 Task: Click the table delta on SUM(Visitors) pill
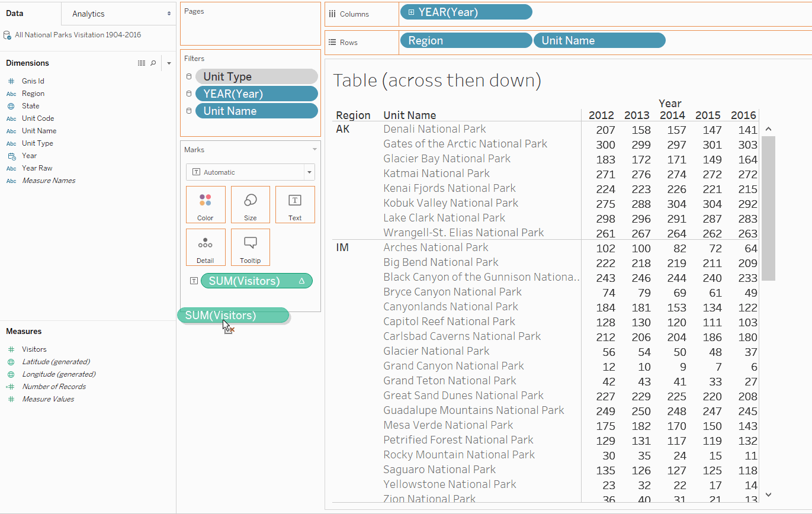click(302, 281)
